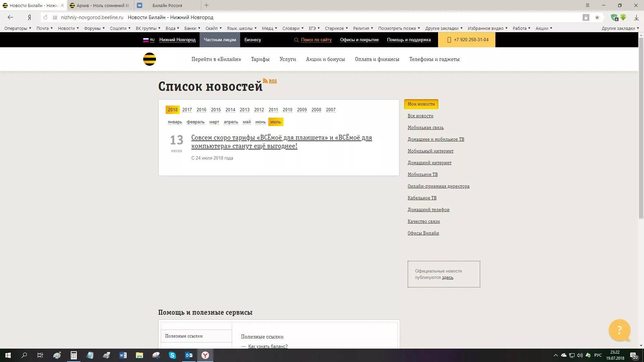
Task: Choose the январь month filter
Action: tap(175, 122)
